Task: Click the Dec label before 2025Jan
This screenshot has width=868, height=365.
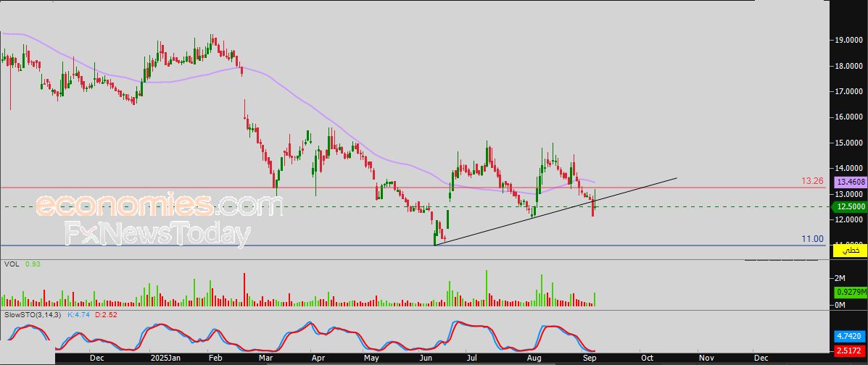Action: 97,358
